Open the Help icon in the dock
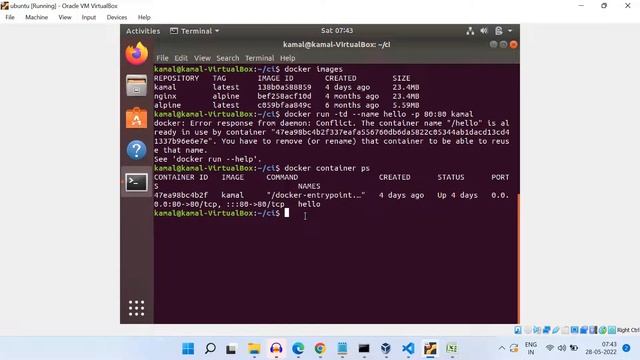 [136, 150]
